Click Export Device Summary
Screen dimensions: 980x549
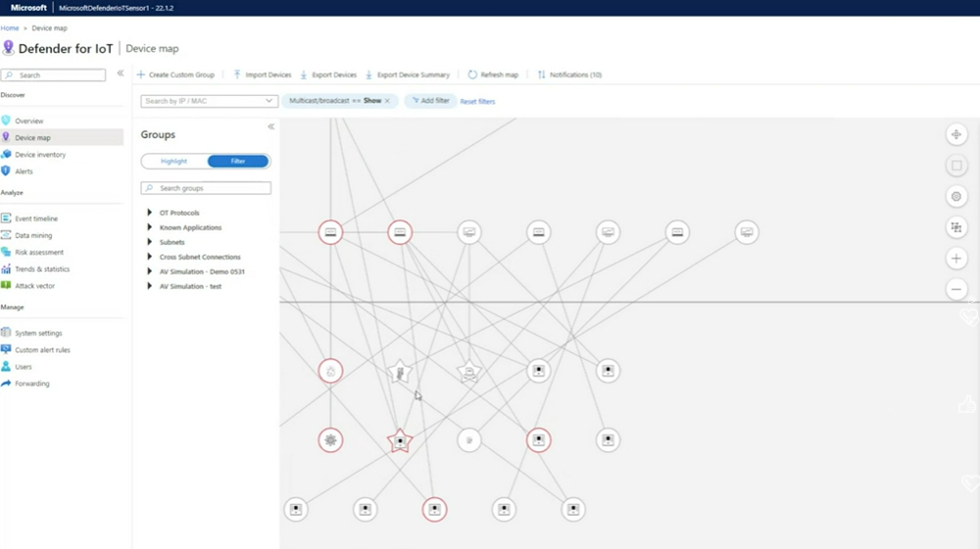pyautogui.click(x=408, y=75)
